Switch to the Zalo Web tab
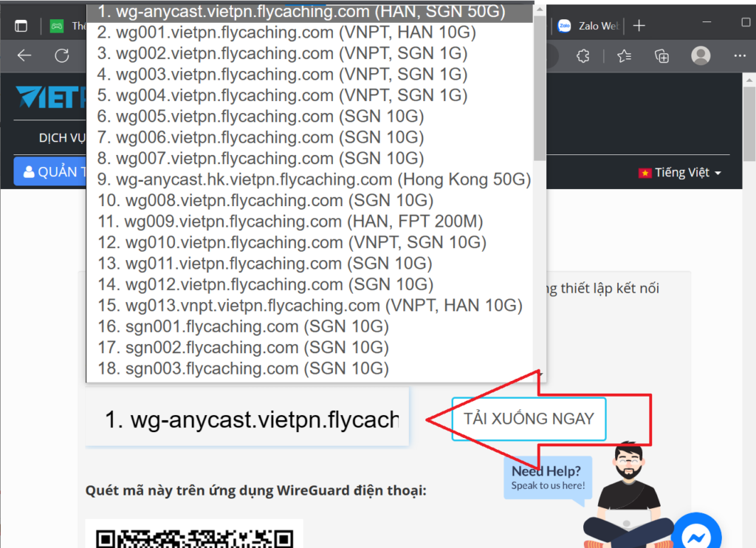756x548 pixels. pos(588,26)
